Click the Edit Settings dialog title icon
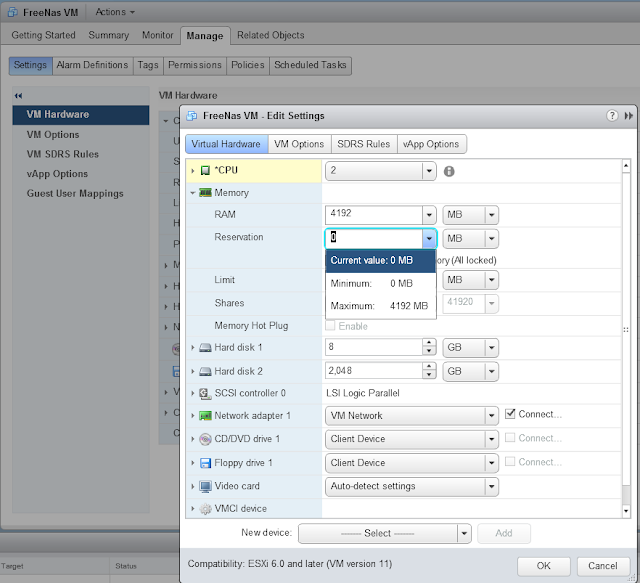Screen dimensions: 640x583 click(191, 116)
